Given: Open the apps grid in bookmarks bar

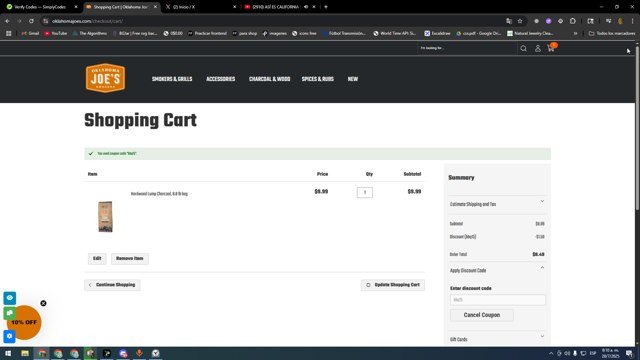Looking at the screenshot, I should tap(9, 33).
